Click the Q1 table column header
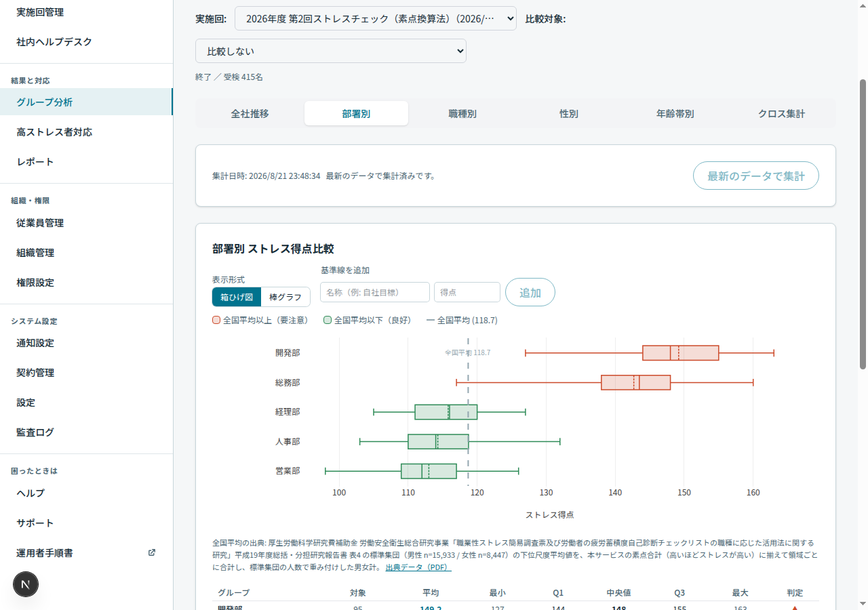 coord(558,592)
